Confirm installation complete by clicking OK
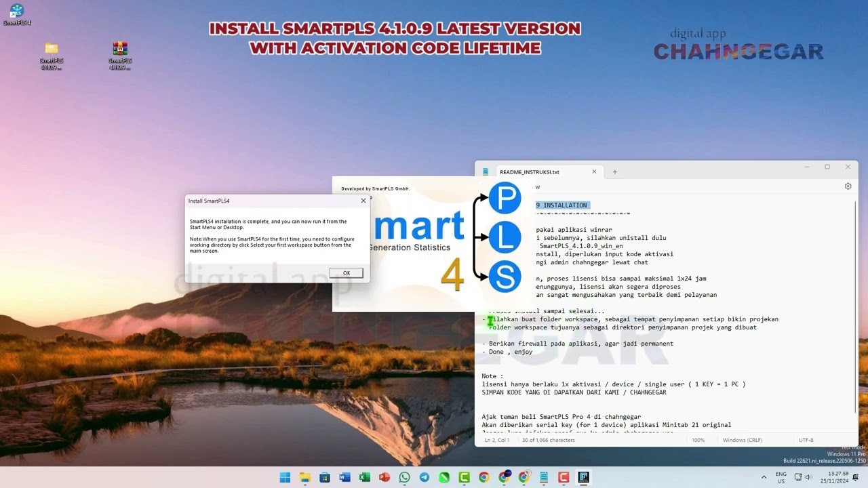 point(346,273)
